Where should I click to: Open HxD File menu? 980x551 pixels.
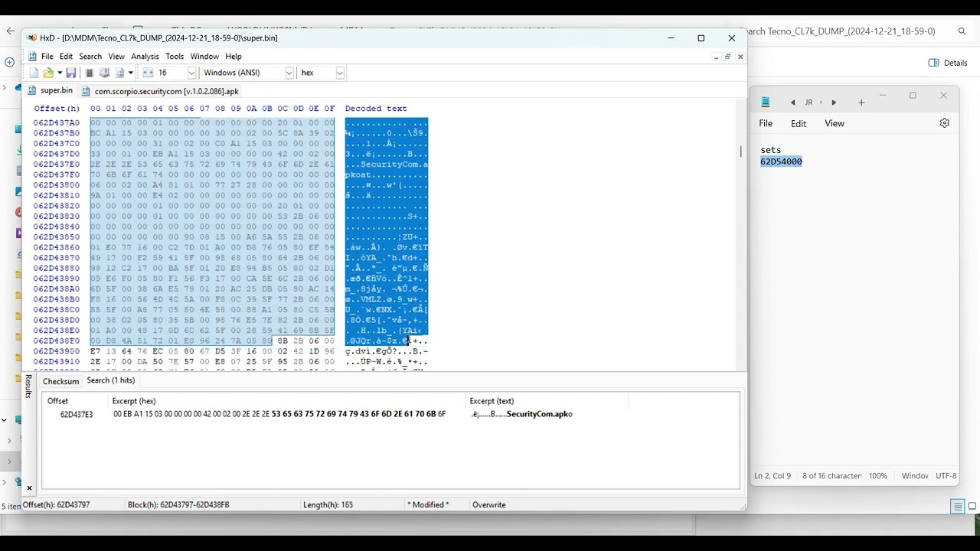pos(47,57)
